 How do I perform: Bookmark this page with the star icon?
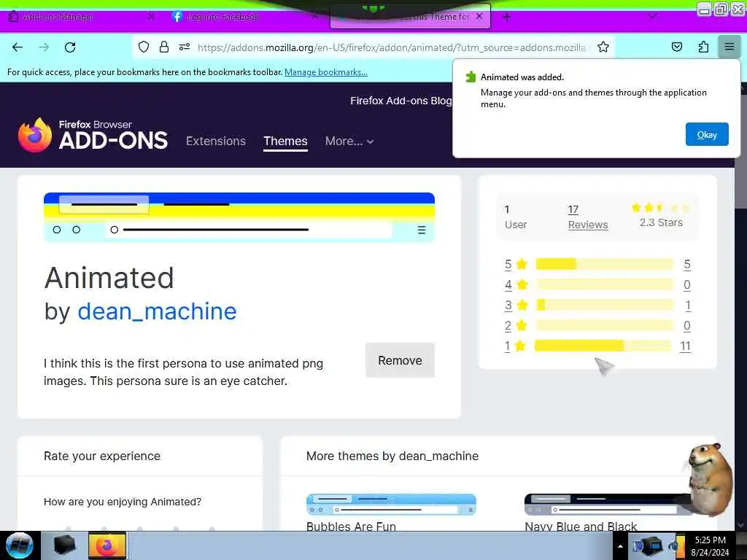click(603, 47)
